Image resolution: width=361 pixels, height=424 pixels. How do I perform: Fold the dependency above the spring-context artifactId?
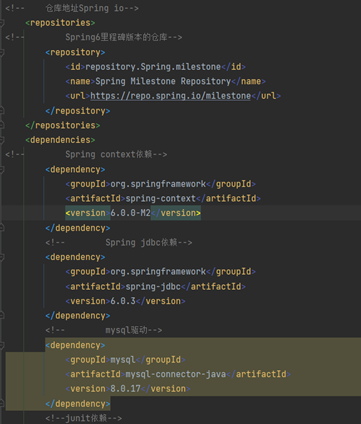pos(2,169)
